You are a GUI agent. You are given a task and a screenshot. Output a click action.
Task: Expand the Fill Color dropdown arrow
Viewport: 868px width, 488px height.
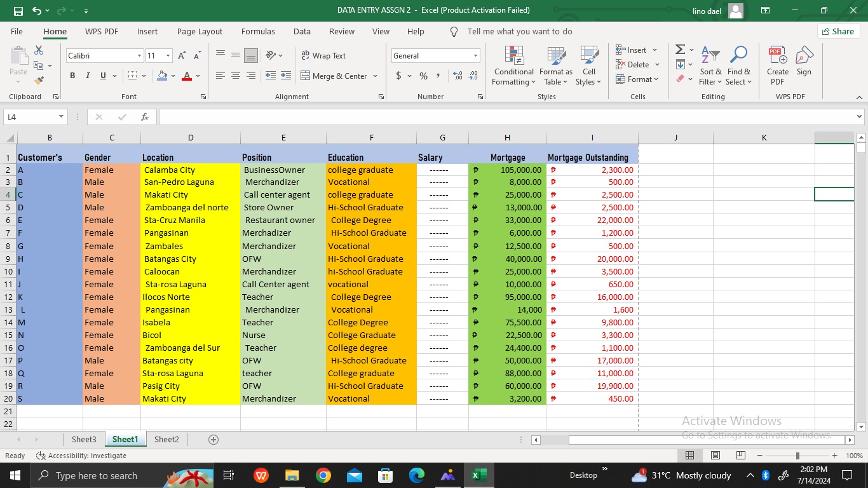(173, 76)
